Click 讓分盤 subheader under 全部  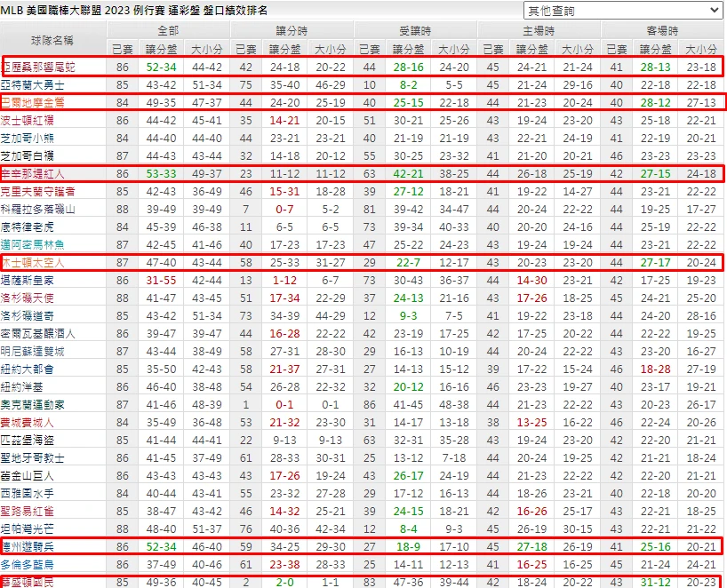pyautogui.click(x=162, y=49)
